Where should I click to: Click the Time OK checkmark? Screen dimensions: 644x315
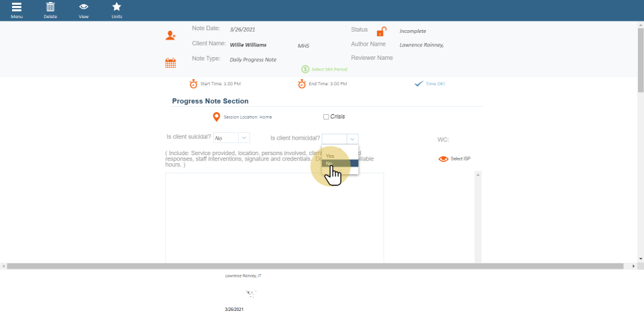pyautogui.click(x=419, y=84)
